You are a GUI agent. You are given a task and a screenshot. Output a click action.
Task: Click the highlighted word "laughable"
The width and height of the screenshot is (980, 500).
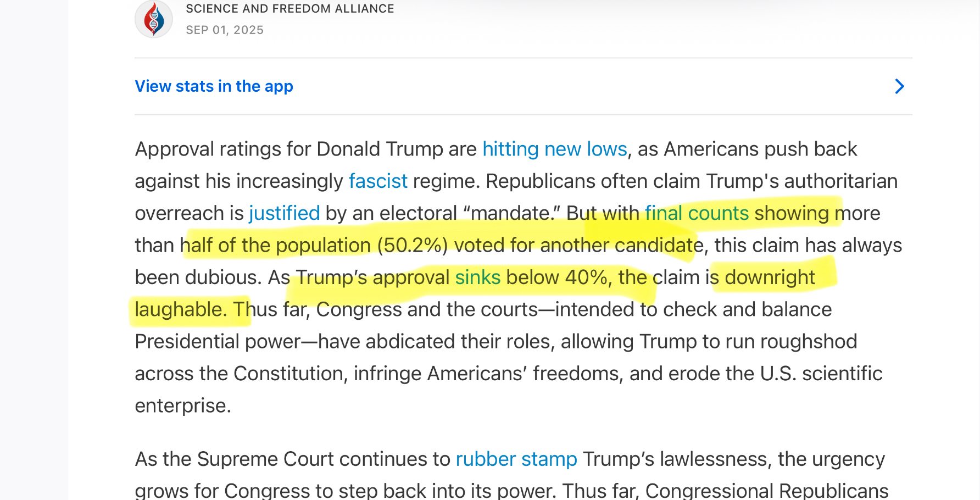179,310
